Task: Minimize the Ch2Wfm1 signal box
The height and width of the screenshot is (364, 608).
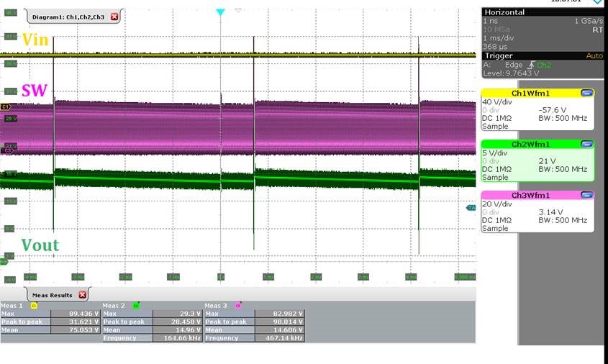Action: (x=586, y=144)
